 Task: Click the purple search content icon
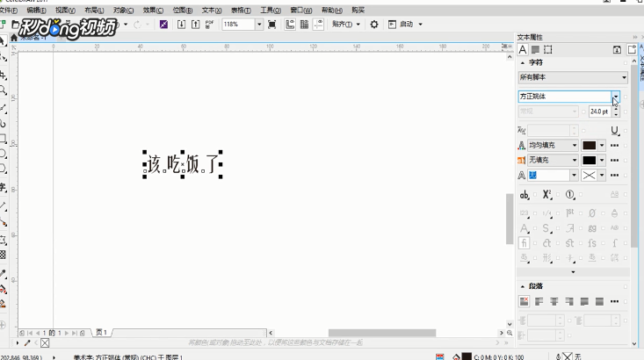click(163, 25)
